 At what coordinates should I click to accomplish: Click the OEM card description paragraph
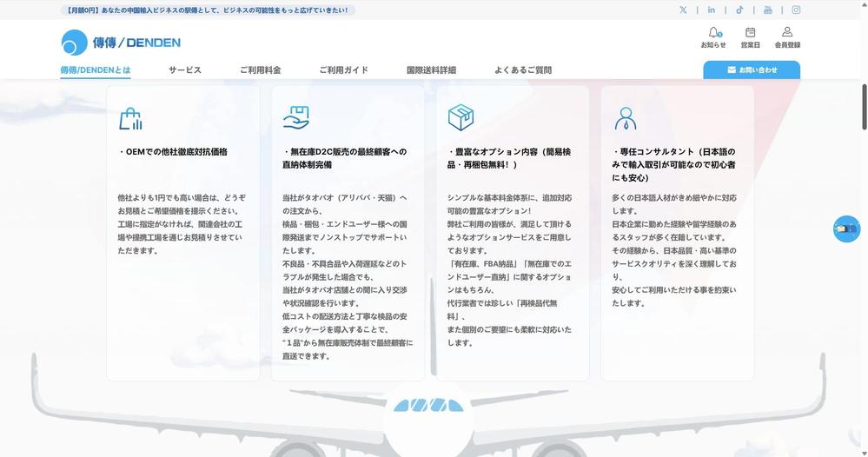click(x=182, y=224)
